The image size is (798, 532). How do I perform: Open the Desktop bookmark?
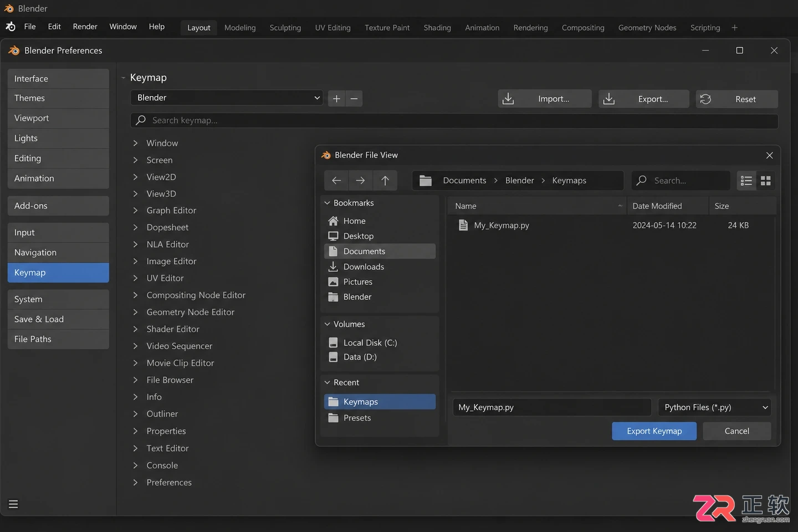(380, 236)
